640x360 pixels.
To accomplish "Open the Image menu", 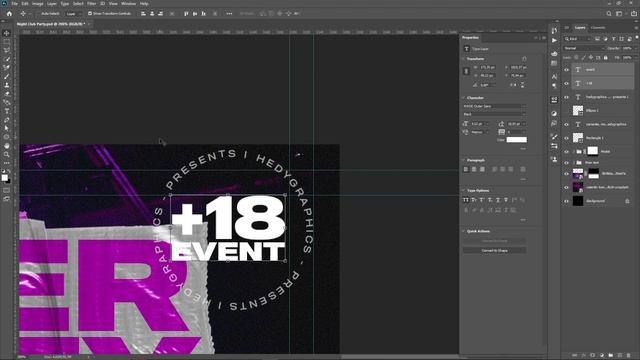I will click(38, 4).
